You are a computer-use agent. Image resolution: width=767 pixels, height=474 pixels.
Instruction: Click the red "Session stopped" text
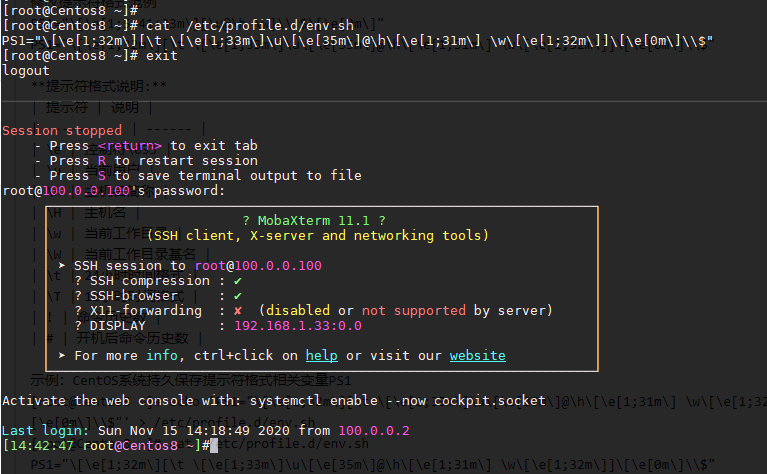coord(62,131)
